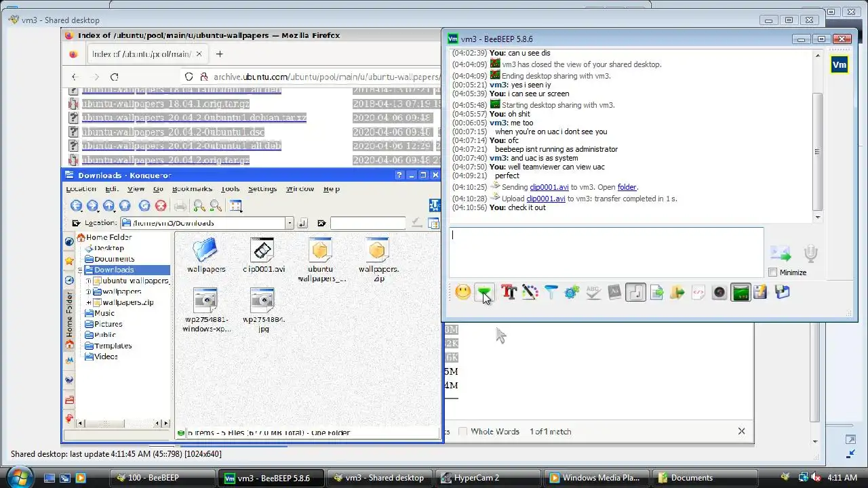The image size is (868, 488).
Task: Click Konqueror's zoom in magnifier icon
Action: (x=199, y=206)
